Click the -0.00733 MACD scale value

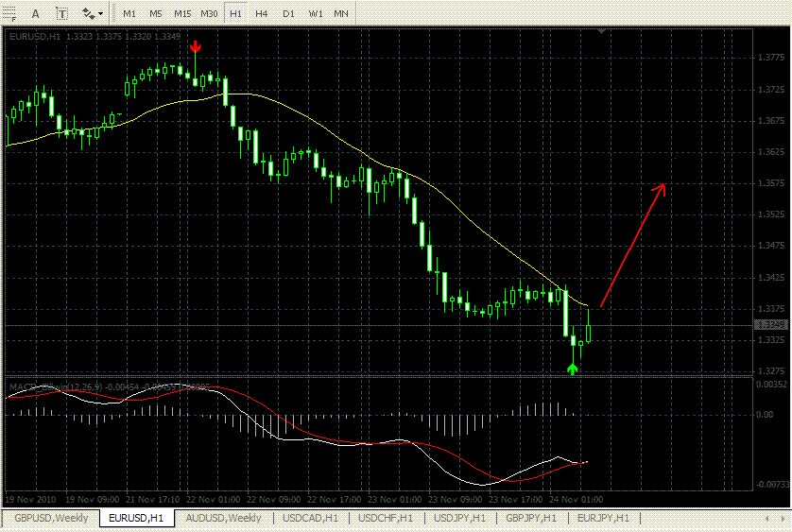click(771, 485)
